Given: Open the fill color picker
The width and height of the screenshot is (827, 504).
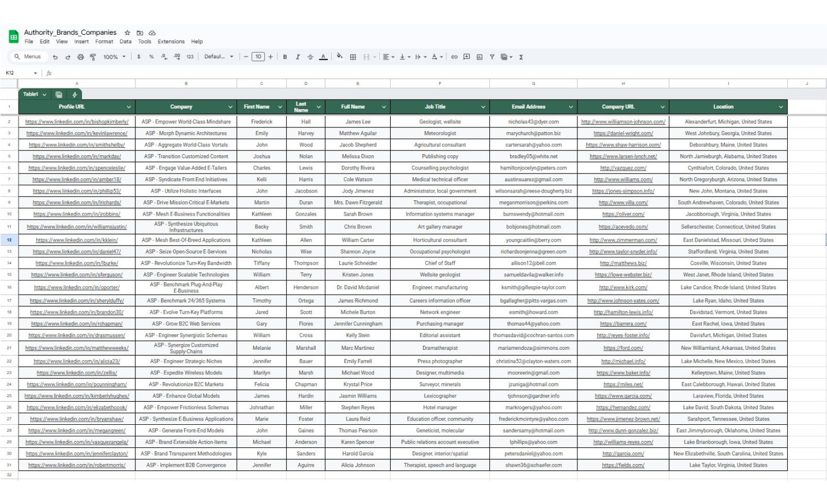Looking at the screenshot, I should tap(339, 57).
